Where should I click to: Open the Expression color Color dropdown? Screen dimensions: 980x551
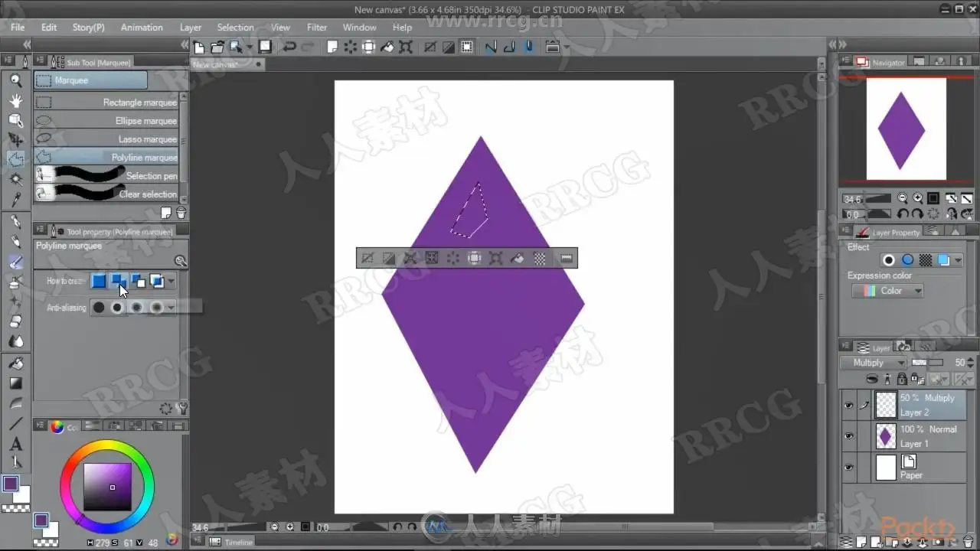pos(887,291)
